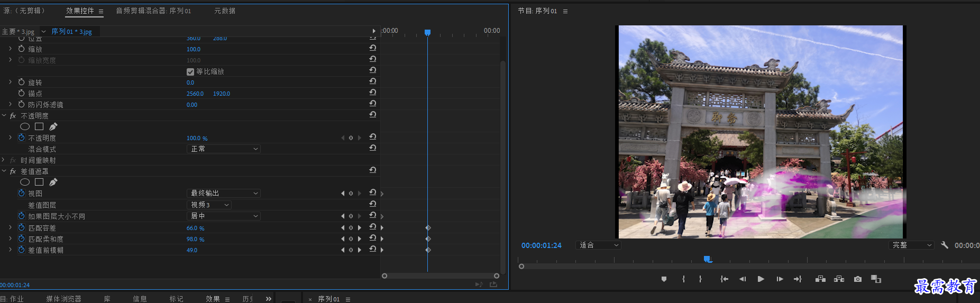980x303 pixels.
Task: Switch to the 音频剪辑混合器 tab
Action: 153,11
